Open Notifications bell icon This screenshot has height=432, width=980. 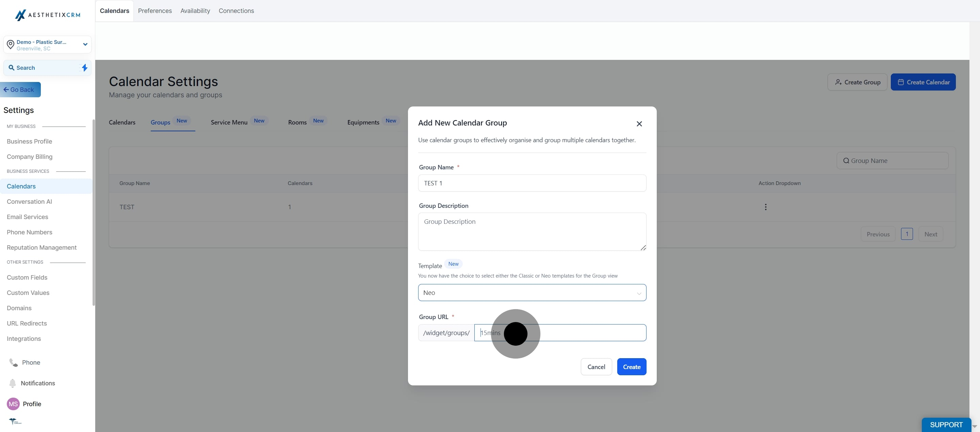(13, 383)
